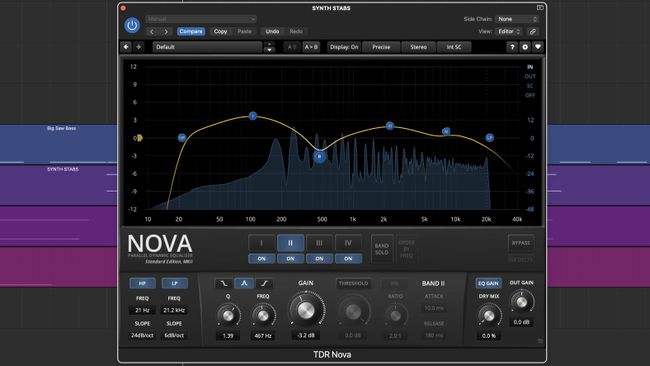Select the Int SC sidechain mode

pyautogui.click(x=454, y=47)
